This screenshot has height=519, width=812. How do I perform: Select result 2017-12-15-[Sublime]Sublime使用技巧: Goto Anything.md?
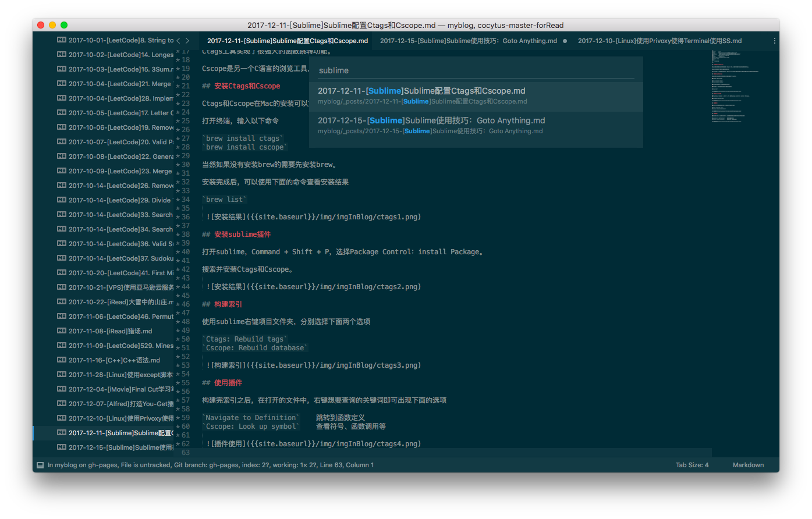[x=476, y=126]
